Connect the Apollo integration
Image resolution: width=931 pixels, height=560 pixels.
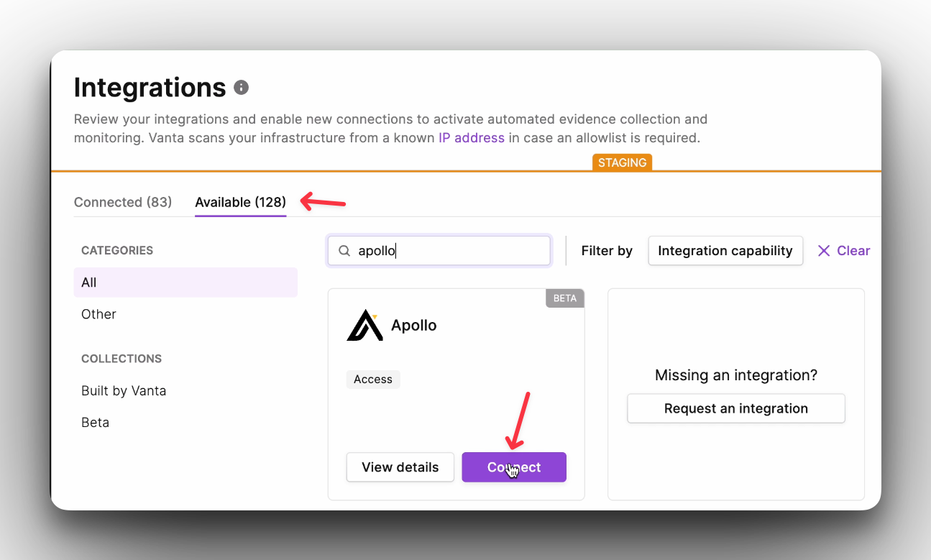click(514, 467)
